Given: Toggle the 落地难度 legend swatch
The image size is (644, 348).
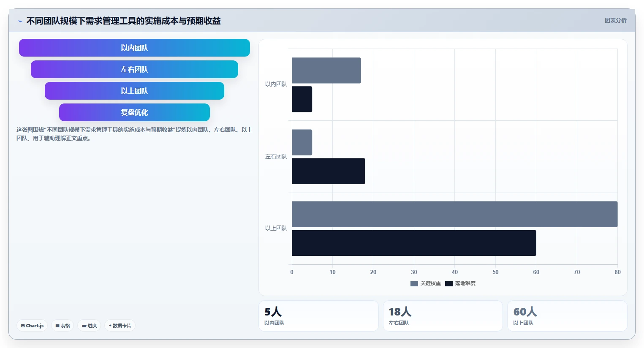Looking at the screenshot, I should 449,284.
